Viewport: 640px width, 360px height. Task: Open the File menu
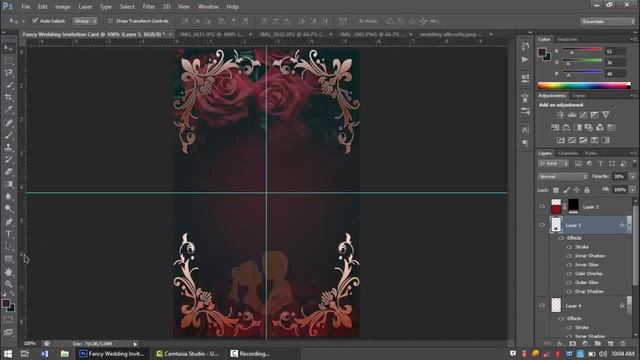pyautogui.click(x=25, y=7)
